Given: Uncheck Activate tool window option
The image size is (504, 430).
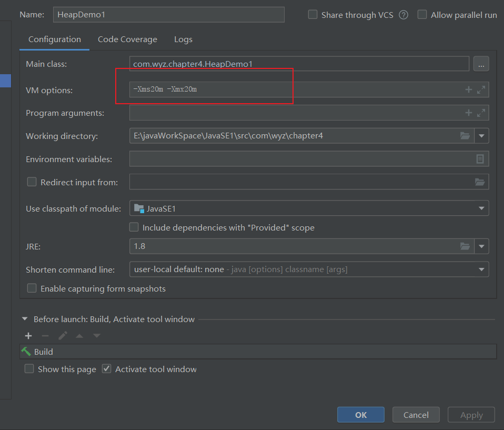Looking at the screenshot, I should coord(107,369).
